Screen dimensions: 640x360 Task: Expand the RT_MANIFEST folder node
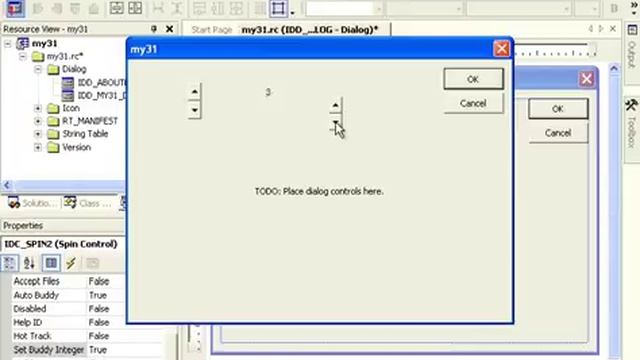click(x=38, y=121)
